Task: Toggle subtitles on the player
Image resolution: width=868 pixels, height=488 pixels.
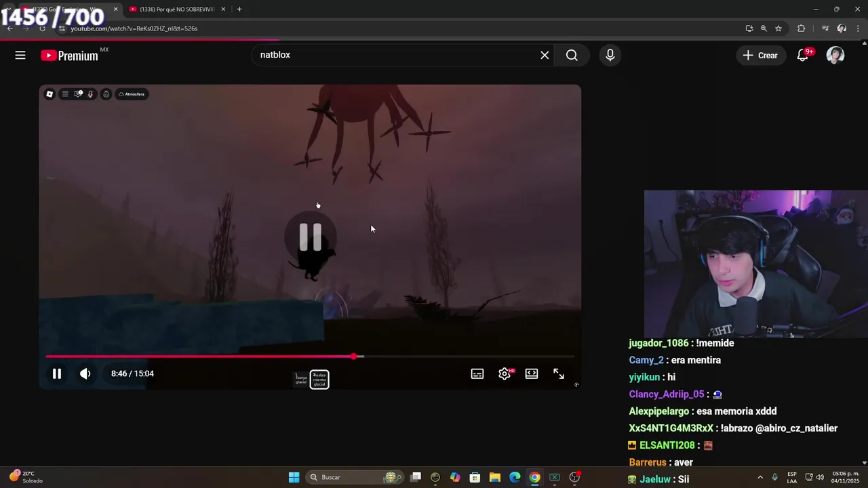Action: [477, 373]
